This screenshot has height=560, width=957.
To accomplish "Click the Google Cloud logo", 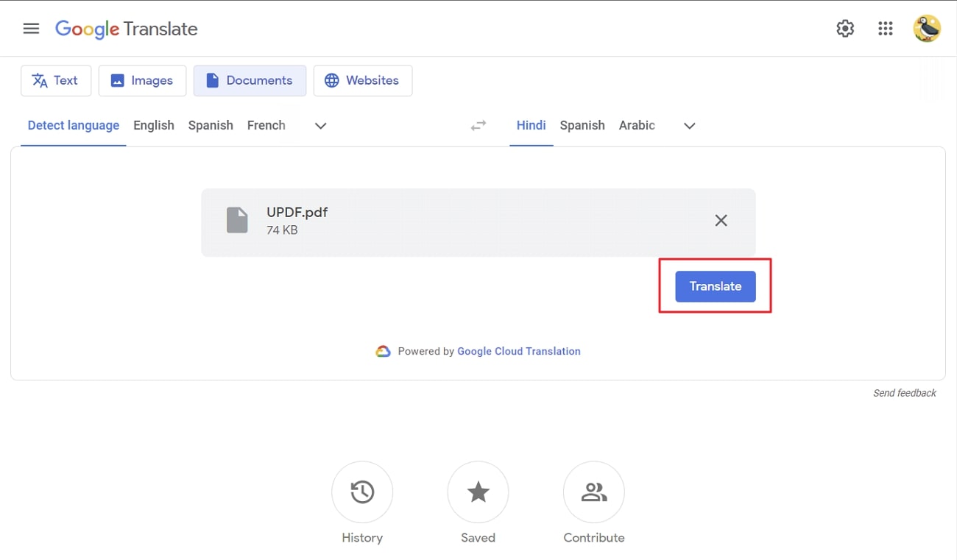I will [x=382, y=351].
